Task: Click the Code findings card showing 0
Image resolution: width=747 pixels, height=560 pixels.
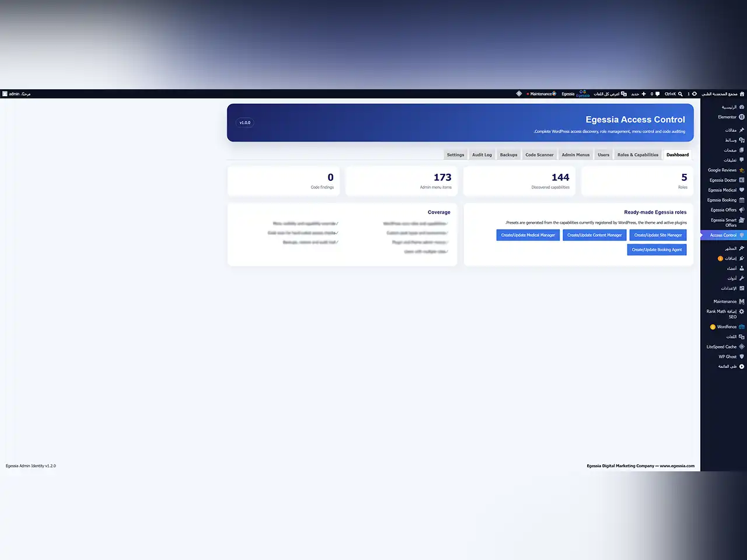Action: [x=284, y=181]
